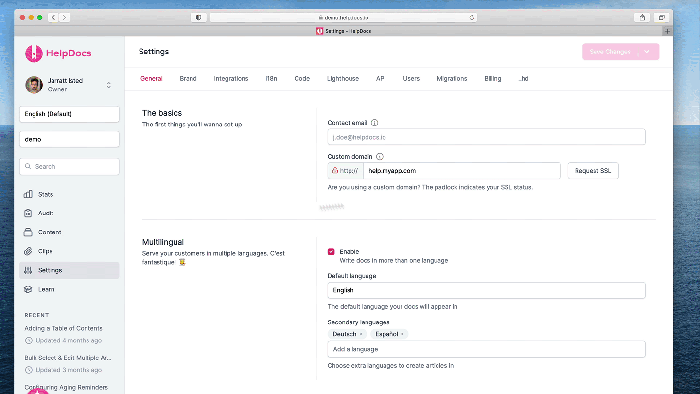
Task: Open recent article Configuring Aging Reminders
Action: pos(66,387)
